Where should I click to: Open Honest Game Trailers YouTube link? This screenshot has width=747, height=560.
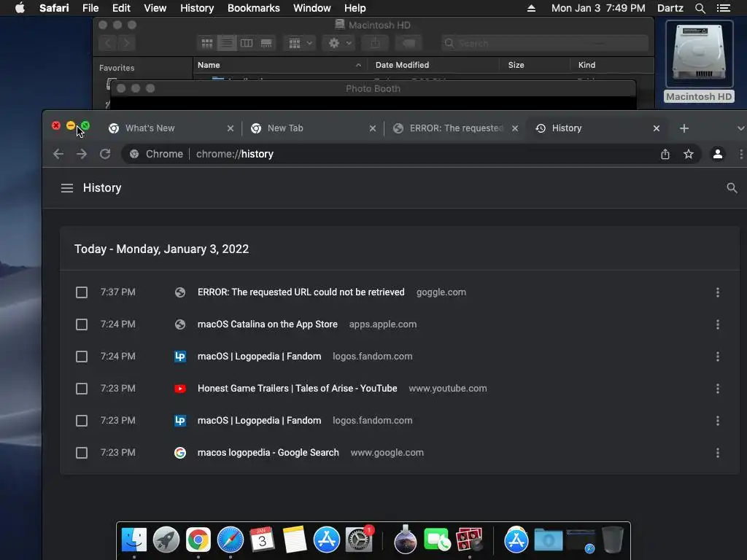tap(298, 389)
